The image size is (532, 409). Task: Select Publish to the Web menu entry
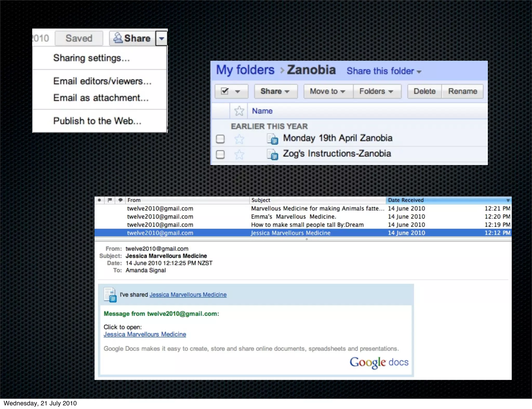[97, 121]
